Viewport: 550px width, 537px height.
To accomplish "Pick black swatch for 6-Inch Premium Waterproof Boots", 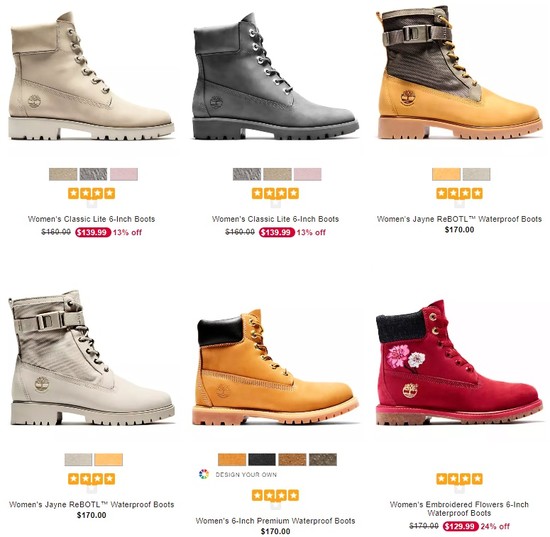I will click(262, 459).
